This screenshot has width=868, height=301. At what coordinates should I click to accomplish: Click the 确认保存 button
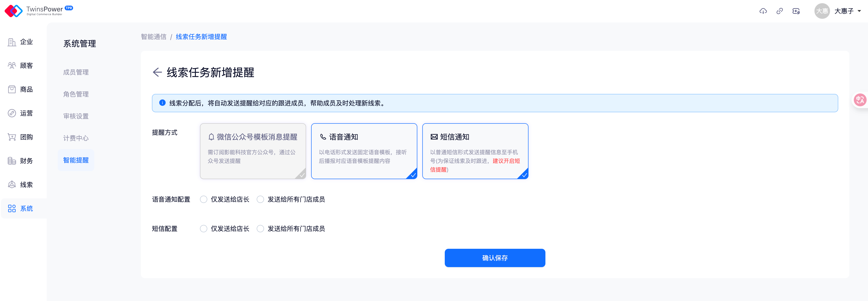tap(495, 258)
